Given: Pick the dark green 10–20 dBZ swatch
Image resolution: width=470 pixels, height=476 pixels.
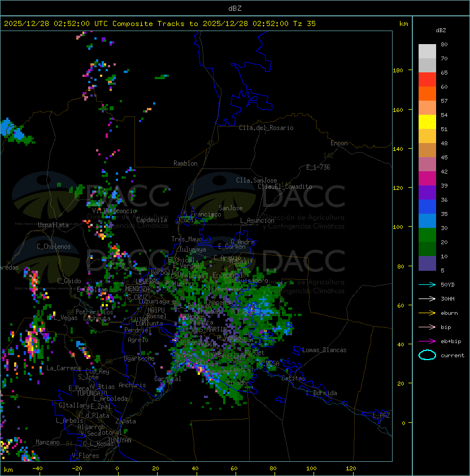Looking at the screenshot, I should tap(427, 249).
